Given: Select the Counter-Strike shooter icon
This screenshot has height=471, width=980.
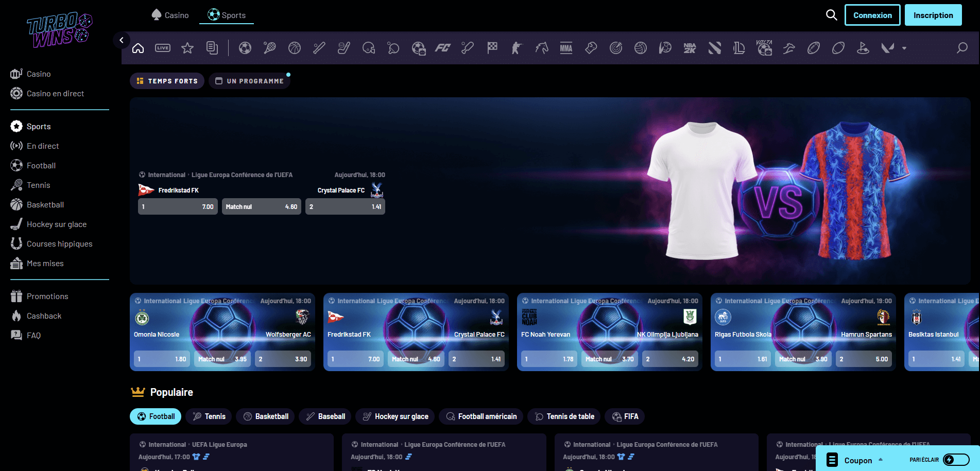Looking at the screenshot, I should [517, 47].
